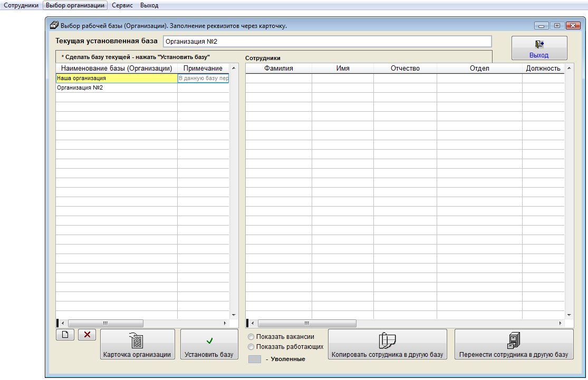Click the Текущая установленная база field

click(x=327, y=41)
